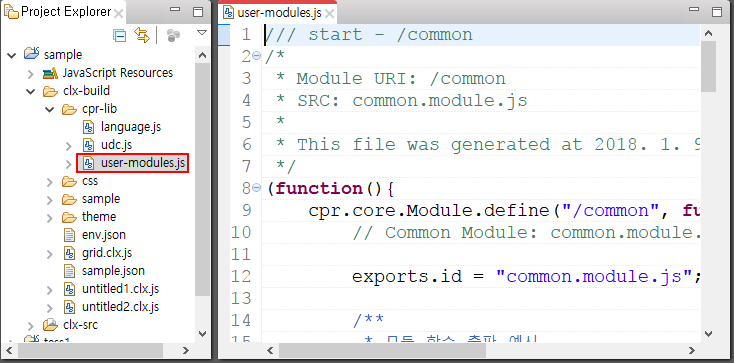Expand the theme folder
The image size is (734, 363).
(50, 217)
